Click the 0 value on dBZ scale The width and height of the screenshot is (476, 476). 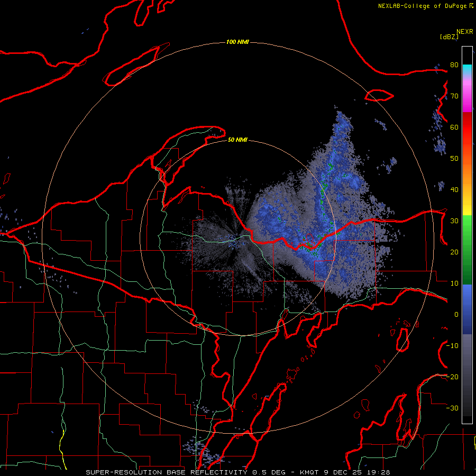click(x=456, y=315)
